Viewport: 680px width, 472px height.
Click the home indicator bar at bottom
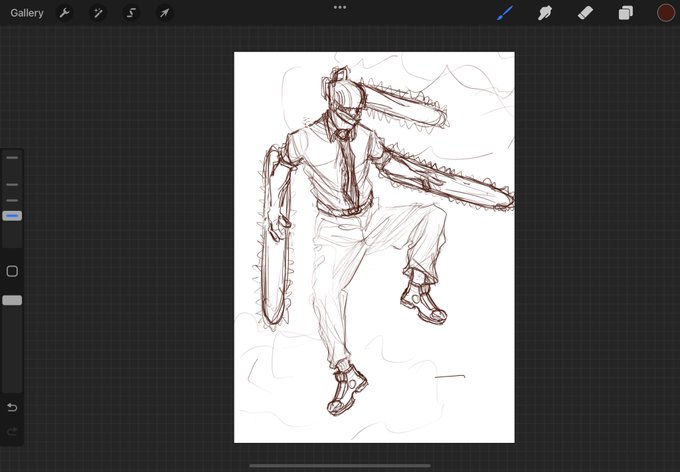click(x=340, y=466)
